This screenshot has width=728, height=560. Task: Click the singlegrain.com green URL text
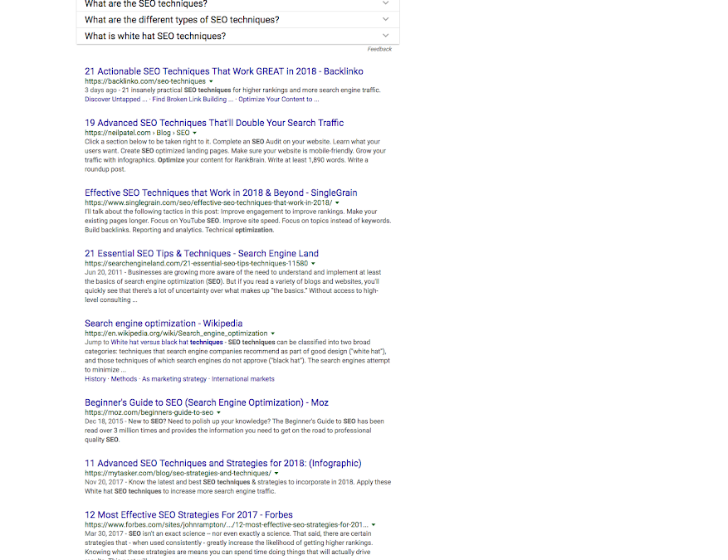(x=208, y=202)
